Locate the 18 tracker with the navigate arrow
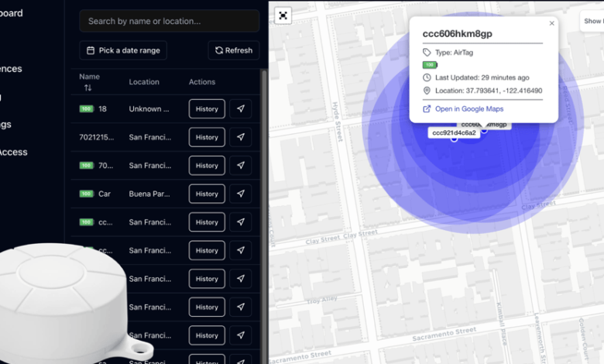This screenshot has height=364, width=604. pyautogui.click(x=240, y=109)
